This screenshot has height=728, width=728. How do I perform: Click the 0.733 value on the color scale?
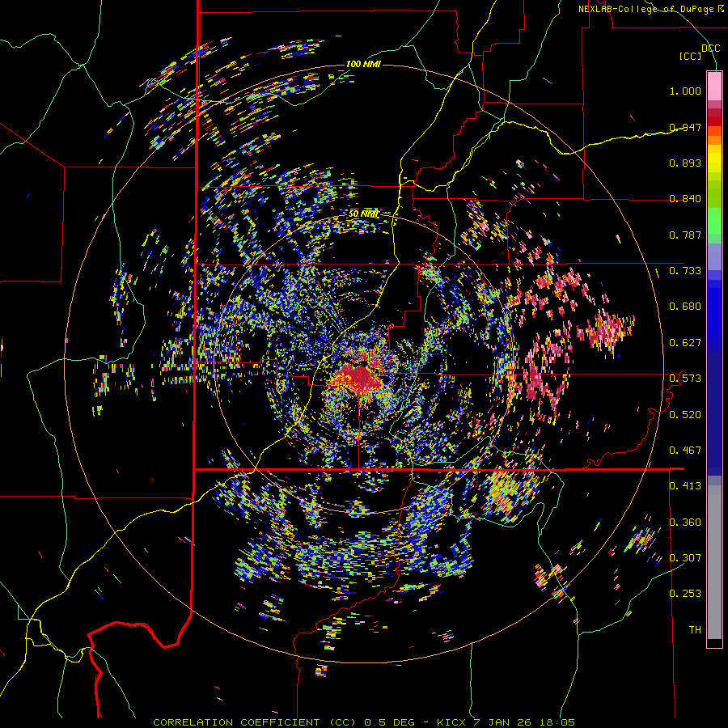685,271
